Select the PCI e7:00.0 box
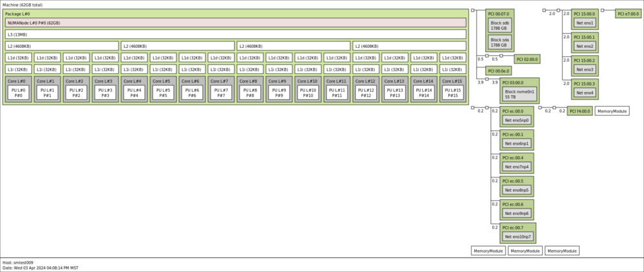 628,14
